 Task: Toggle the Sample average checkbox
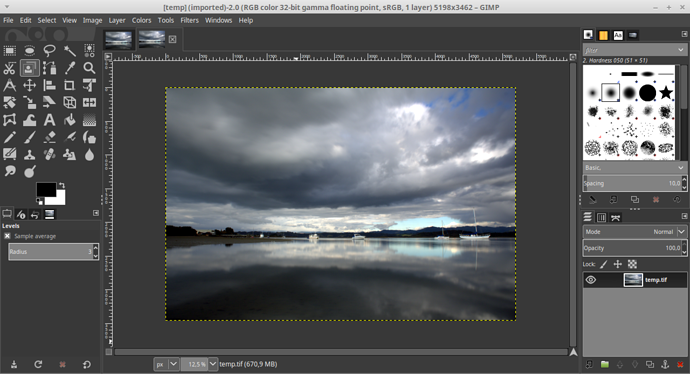tap(7, 236)
